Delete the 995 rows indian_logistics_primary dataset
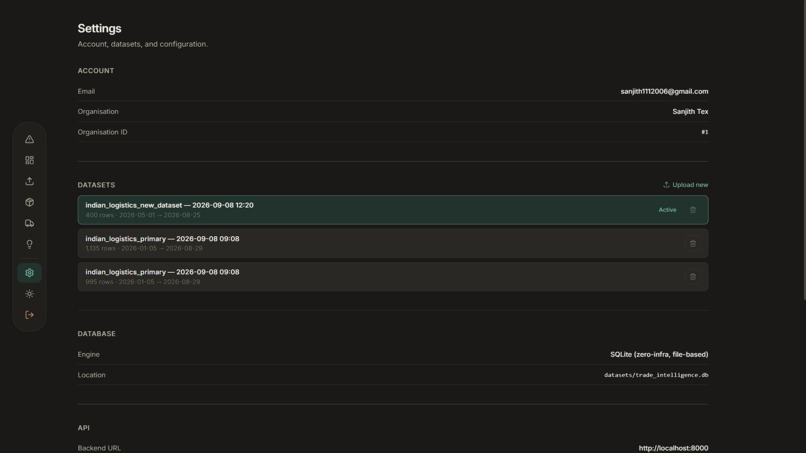Image resolution: width=806 pixels, height=453 pixels. point(692,277)
